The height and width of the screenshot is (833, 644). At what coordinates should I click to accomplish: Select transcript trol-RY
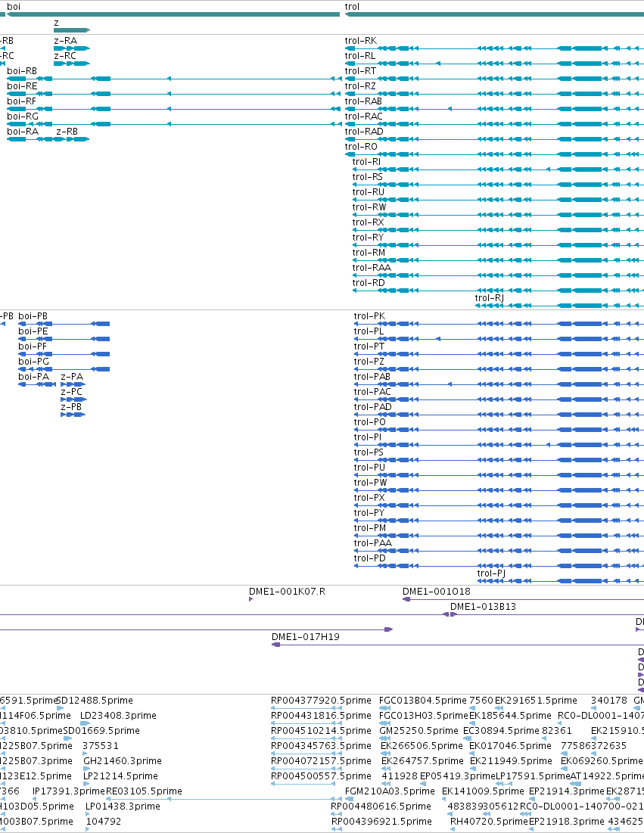498,245
